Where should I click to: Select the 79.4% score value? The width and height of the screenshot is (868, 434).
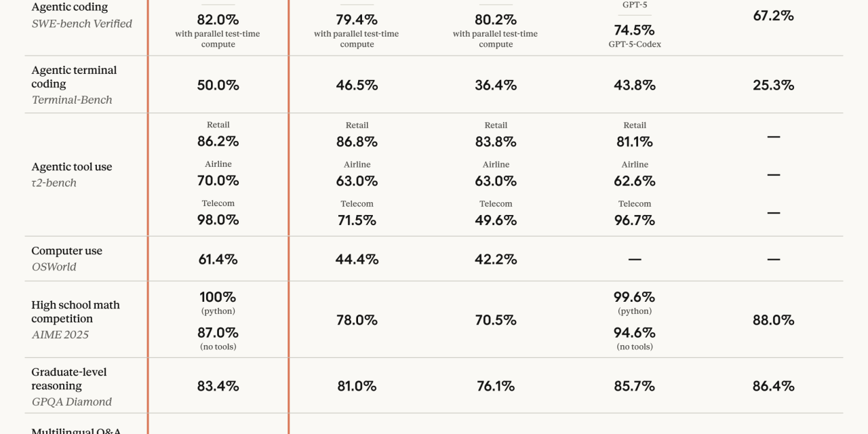[357, 19]
